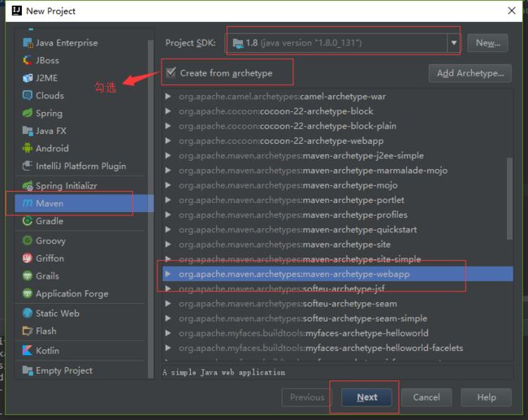Click the Add Archetype... button
The image size is (528, 420).
pyautogui.click(x=470, y=73)
